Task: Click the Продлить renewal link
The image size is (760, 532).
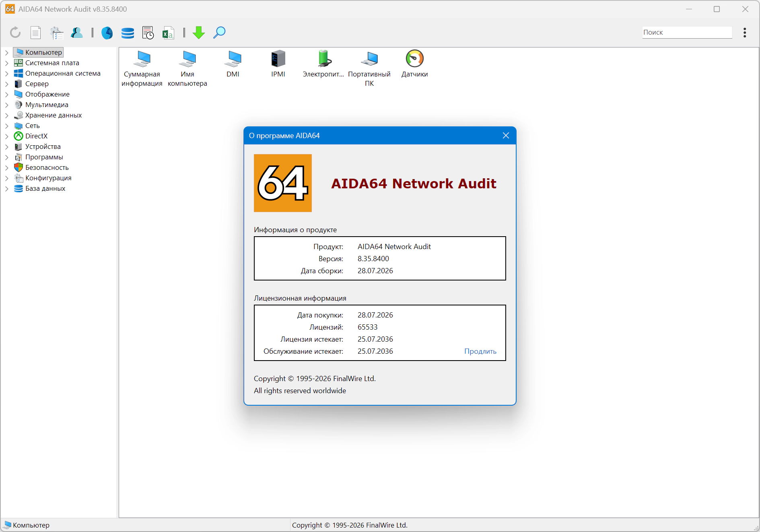Action: coord(480,351)
